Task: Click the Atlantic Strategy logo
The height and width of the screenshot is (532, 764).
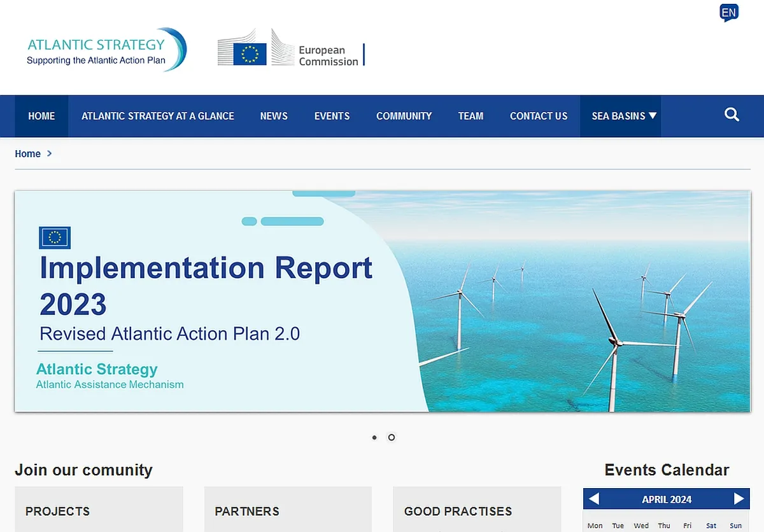Action: [106, 50]
